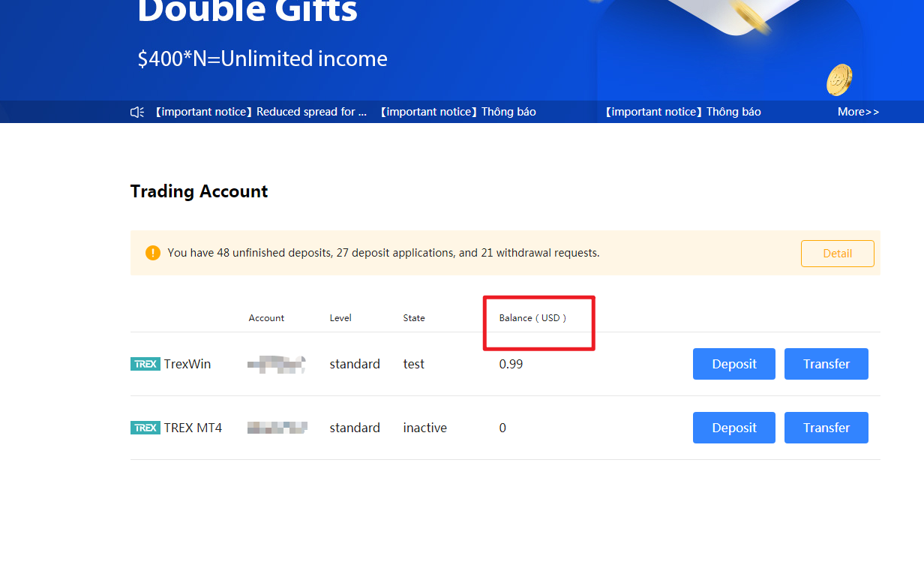
Task: Click the 'test' state value
Action: coord(414,364)
